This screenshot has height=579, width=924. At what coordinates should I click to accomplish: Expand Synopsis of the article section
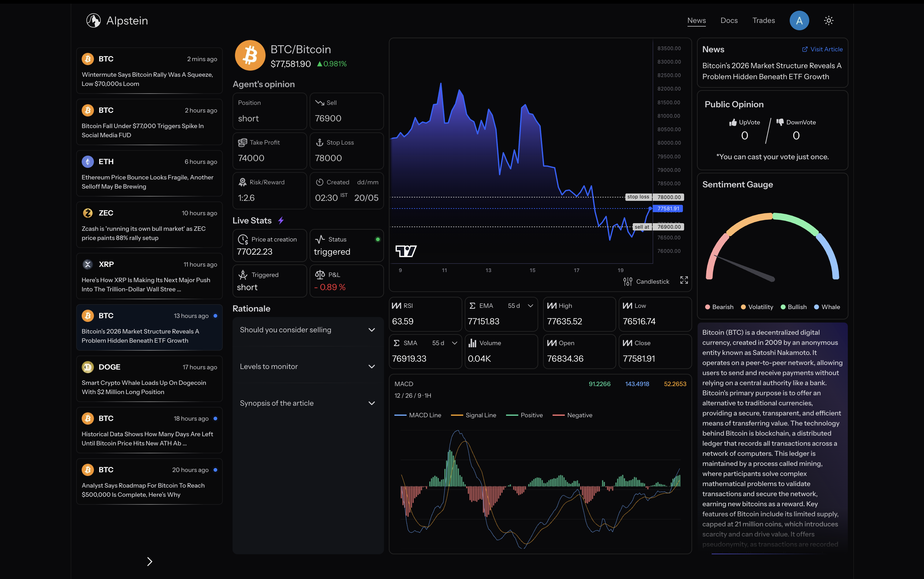point(308,403)
